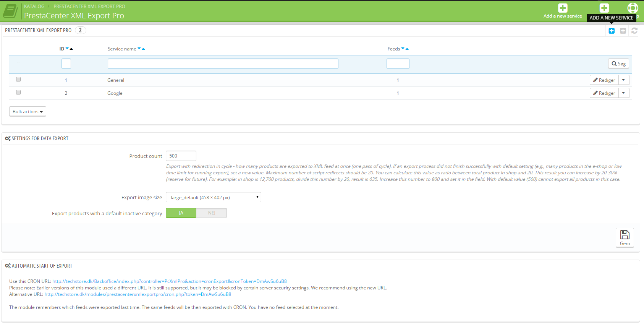Screen dimensions: 644x333
Task: Click the plus icon beside the help lifebuoy
Action: [x=604, y=8]
